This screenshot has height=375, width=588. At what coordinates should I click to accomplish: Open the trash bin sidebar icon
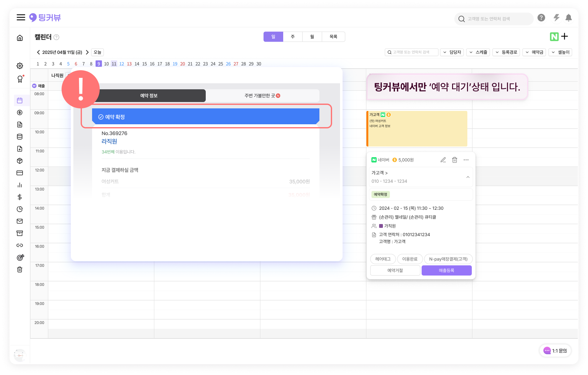point(20,269)
